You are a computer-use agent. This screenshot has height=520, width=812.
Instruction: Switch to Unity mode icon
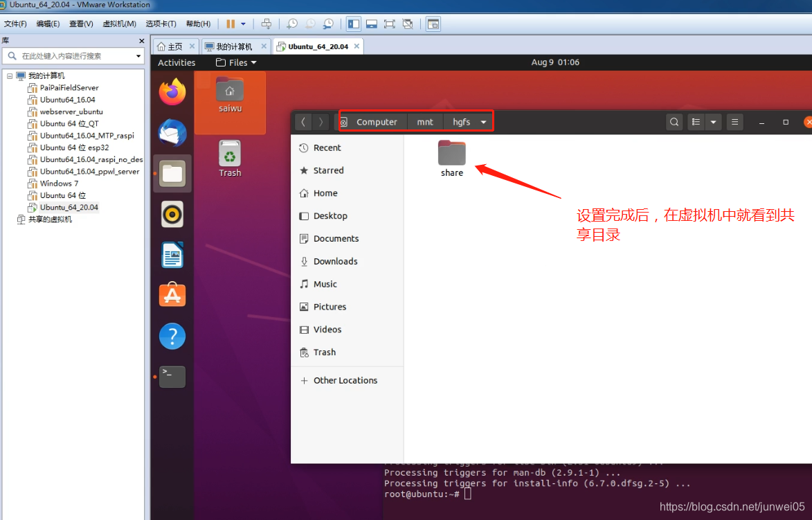408,24
